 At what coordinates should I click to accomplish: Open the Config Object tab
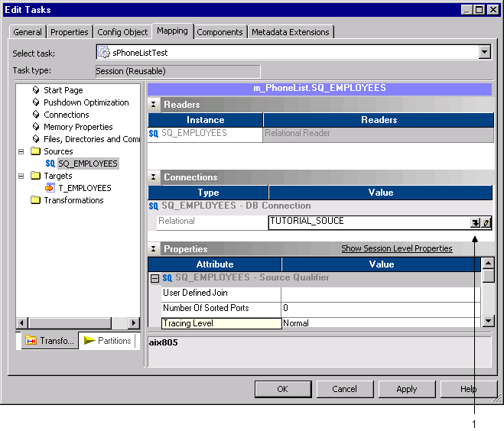(122, 32)
